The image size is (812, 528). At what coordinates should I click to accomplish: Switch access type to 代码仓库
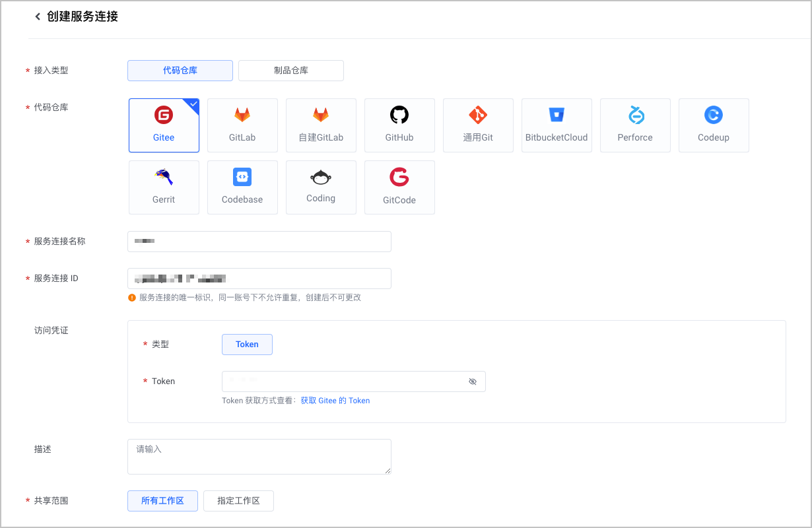pyautogui.click(x=180, y=71)
